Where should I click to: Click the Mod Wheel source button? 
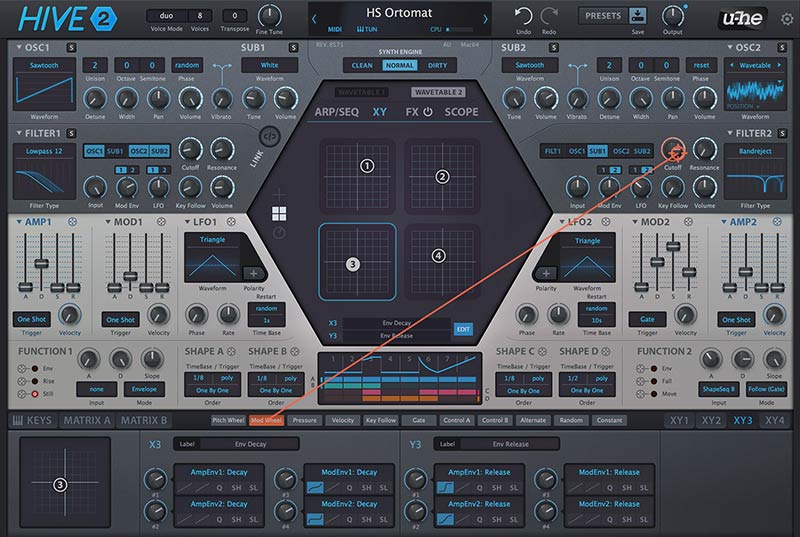pyautogui.click(x=266, y=420)
